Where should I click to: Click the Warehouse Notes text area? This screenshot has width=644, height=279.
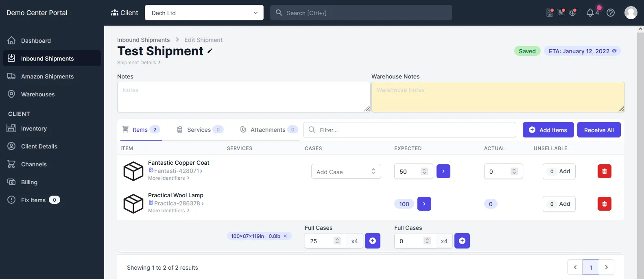[498, 97]
